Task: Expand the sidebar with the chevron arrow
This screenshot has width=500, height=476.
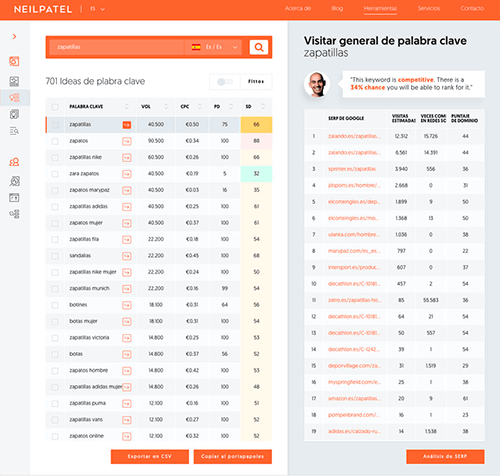Action: (x=14, y=36)
